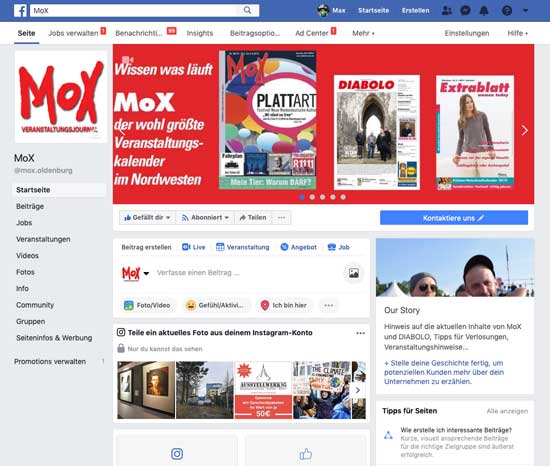Open Promotions verwalten
Viewport: 550px width, 466px height.
click(50, 362)
